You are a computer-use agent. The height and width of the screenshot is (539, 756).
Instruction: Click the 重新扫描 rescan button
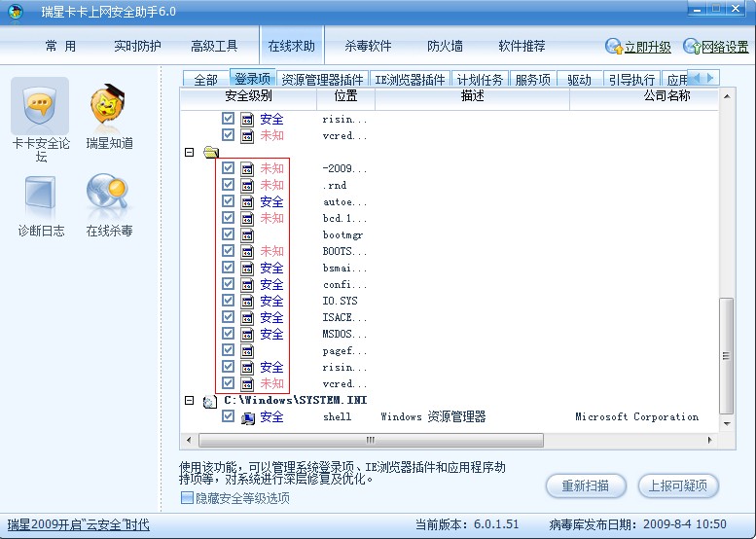(x=586, y=485)
